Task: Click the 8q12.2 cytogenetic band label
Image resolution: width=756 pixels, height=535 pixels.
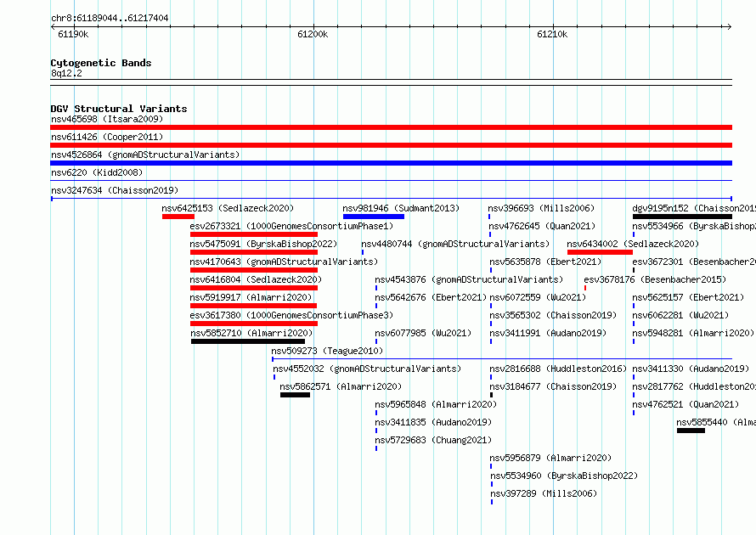Action: 66,73
